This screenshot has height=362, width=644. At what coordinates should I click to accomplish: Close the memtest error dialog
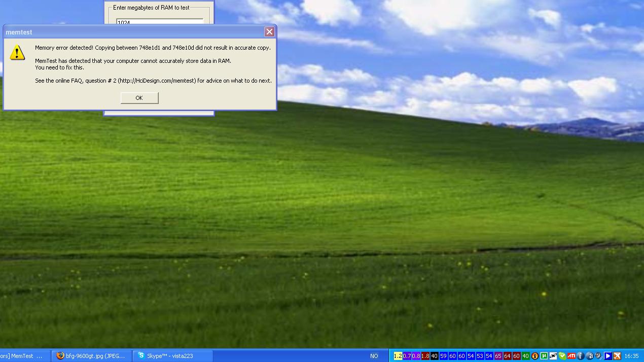269,31
